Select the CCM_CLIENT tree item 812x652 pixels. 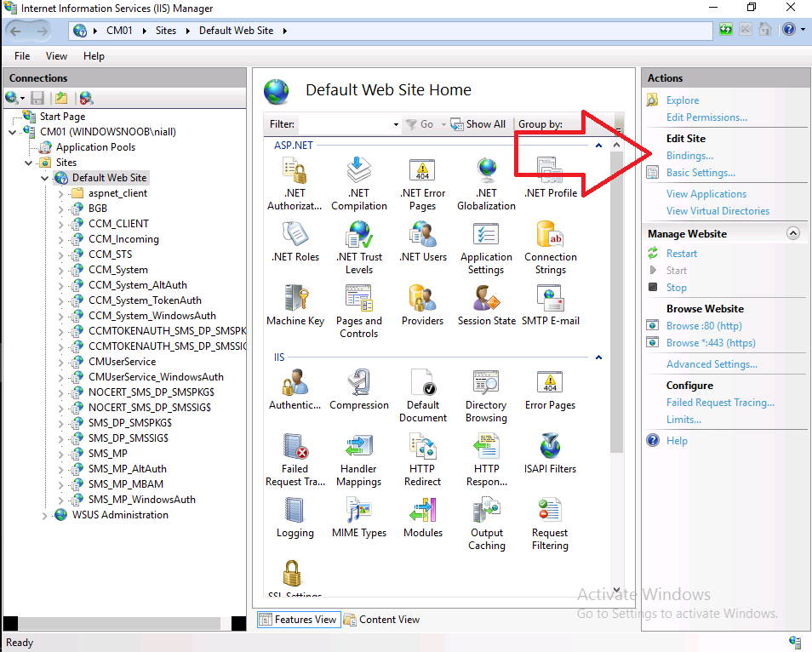click(118, 224)
